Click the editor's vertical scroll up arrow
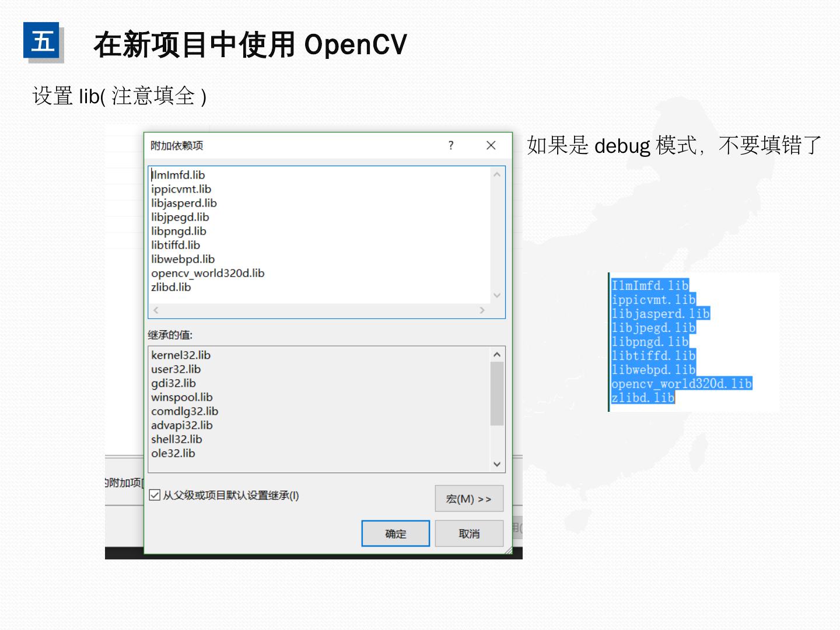The height and width of the screenshot is (630, 840). [497, 174]
